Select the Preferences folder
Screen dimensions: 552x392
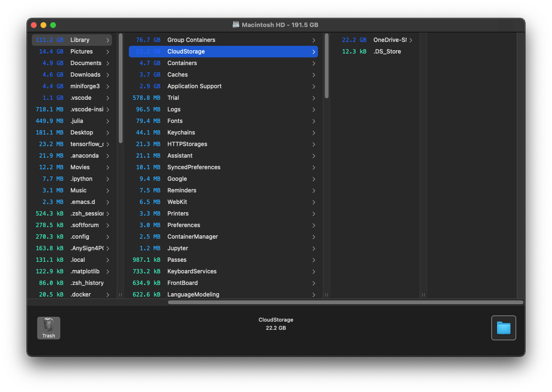coord(223,225)
